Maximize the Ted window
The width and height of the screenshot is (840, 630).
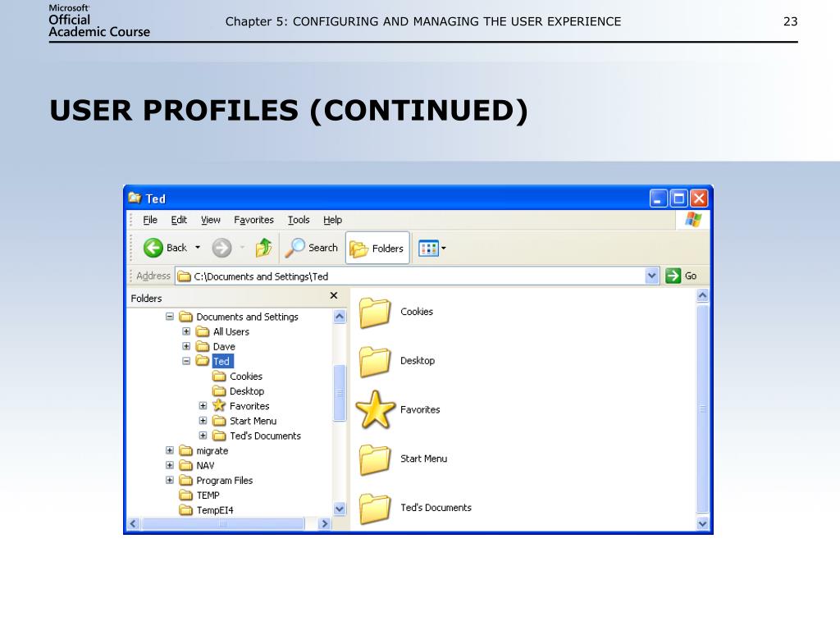click(x=678, y=199)
